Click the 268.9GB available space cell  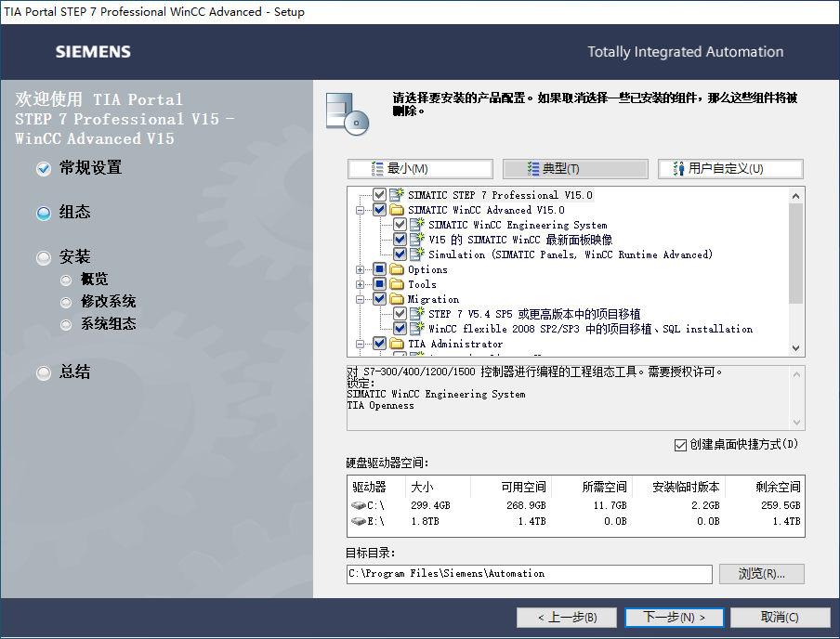point(526,505)
